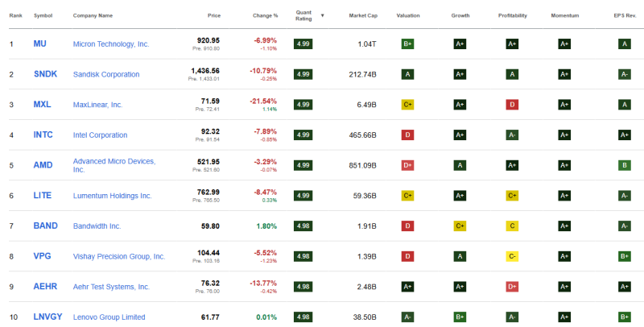Click LNVGY's B+ Growth grade badge

[460, 317]
